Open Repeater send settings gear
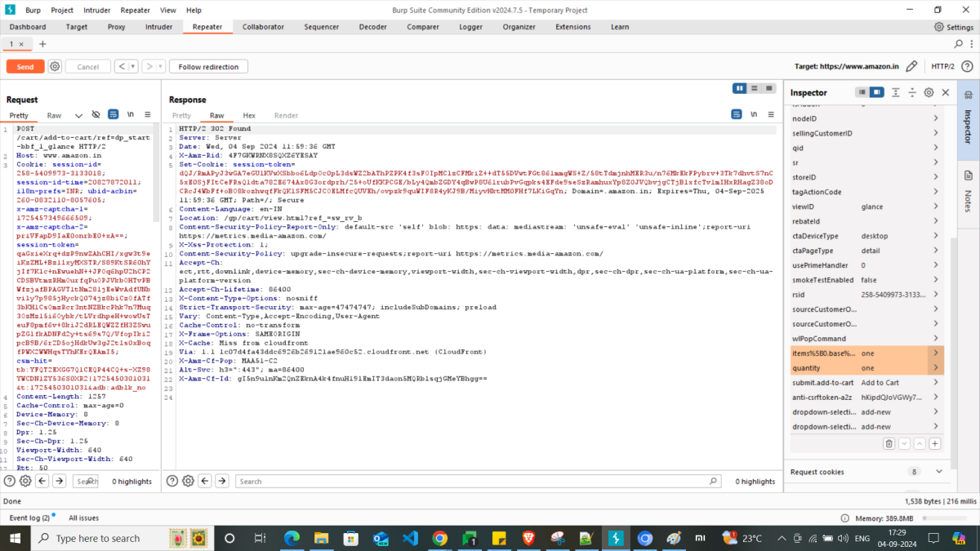This screenshot has width=980, height=551. coord(55,66)
